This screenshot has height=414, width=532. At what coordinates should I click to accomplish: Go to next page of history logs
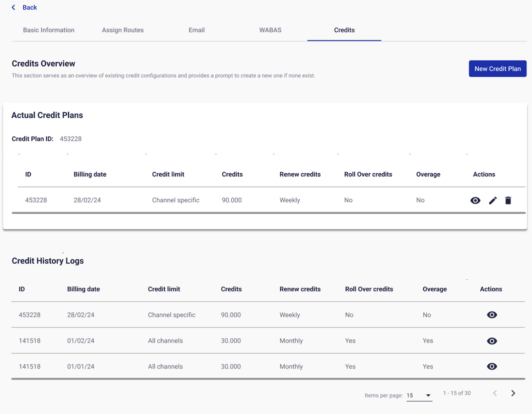click(513, 393)
